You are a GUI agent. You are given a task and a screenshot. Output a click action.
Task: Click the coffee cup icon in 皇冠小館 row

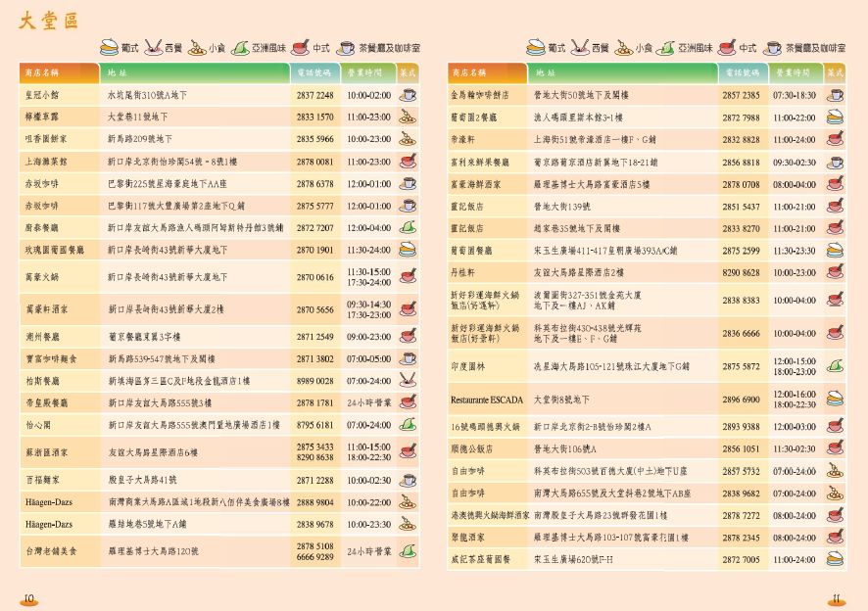click(x=408, y=95)
